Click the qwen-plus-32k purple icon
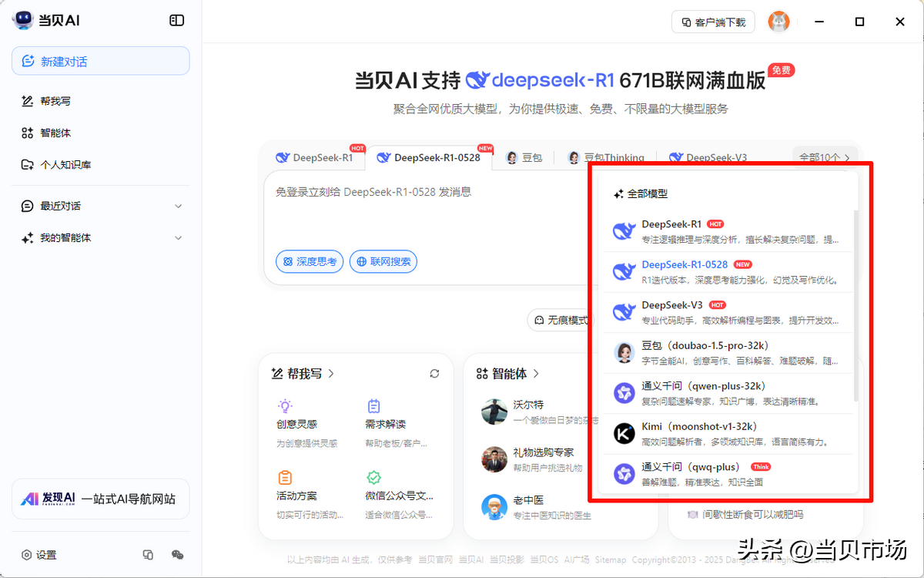Image resolution: width=924 pixels, height=578 pixels. point(624,393)
